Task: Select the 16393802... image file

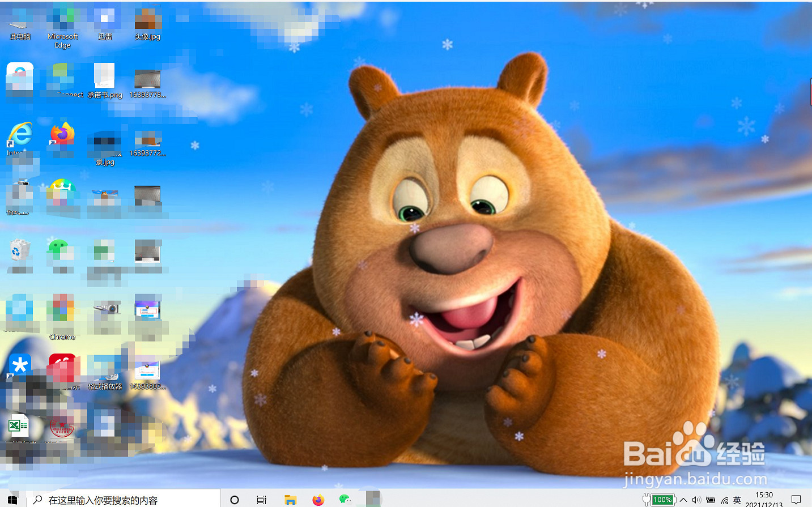Action: click(x=147, y=374)
